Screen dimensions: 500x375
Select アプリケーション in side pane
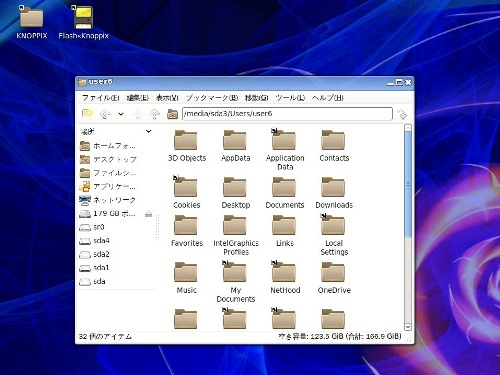pyautogui.click(x=108, y=186)
